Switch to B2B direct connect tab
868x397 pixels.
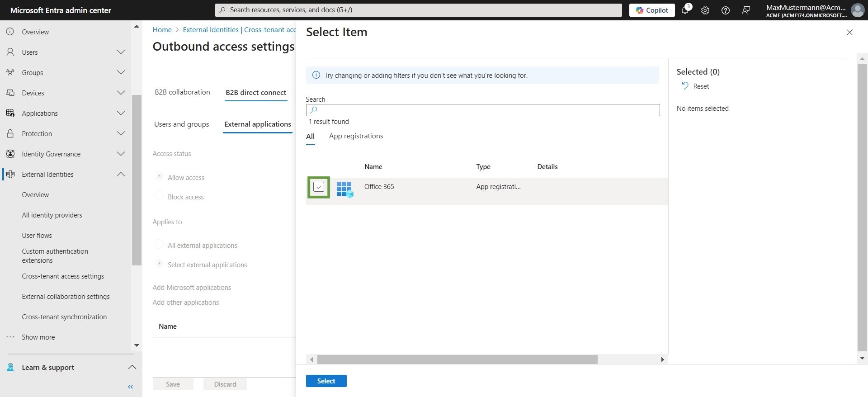(256, 93)
